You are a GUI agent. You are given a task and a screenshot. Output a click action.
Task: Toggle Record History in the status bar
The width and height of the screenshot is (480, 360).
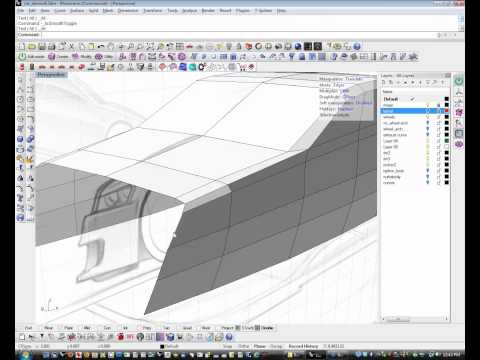(303, 346)
